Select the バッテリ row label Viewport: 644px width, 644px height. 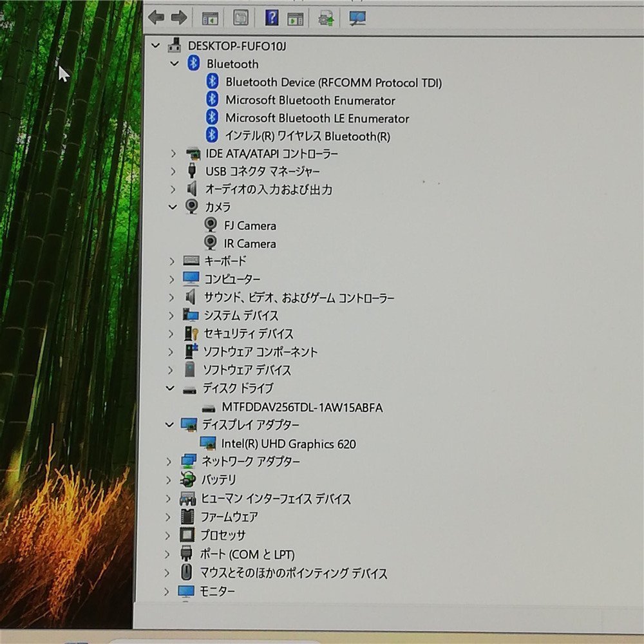218,479
